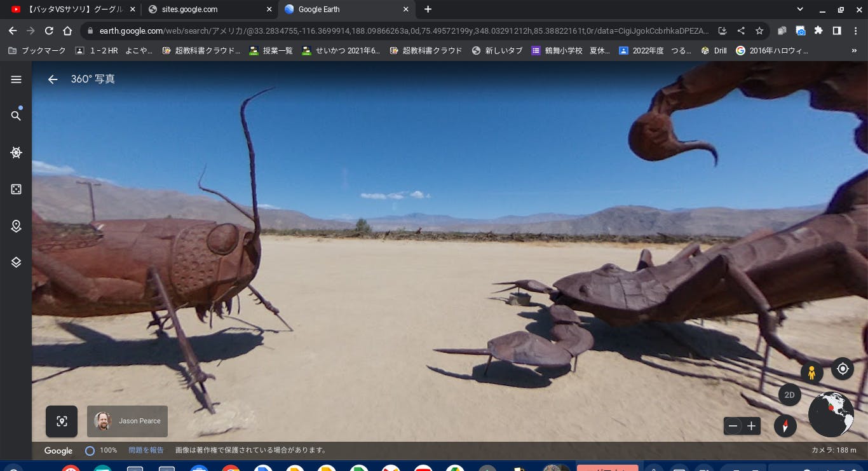
Task: Click the compass north indicator
Action: point(785,426)
